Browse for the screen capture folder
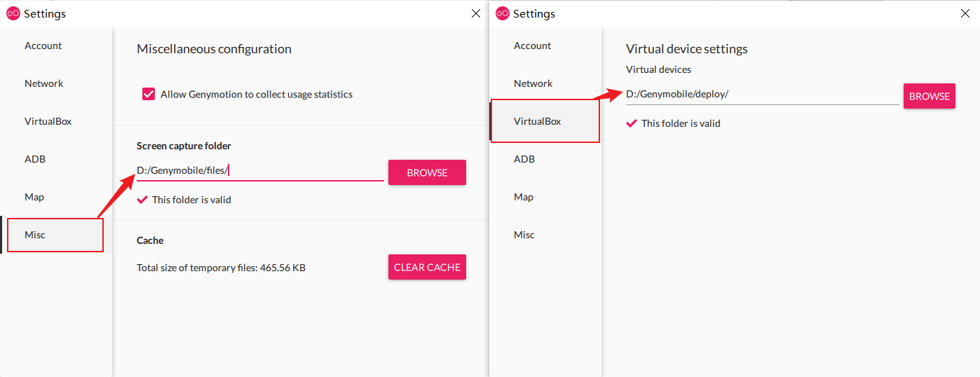980x377 pixels. [x=427, y=172]
